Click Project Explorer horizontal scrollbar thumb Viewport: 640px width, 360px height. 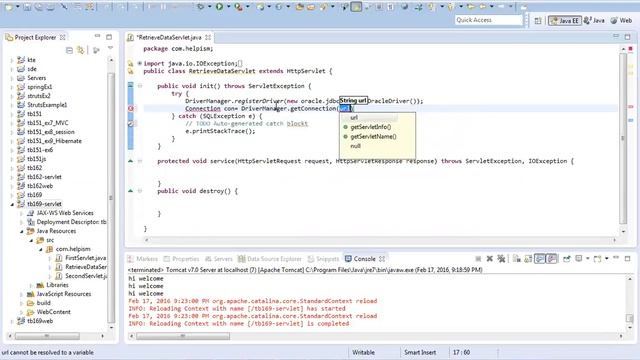click(x=47, y=336)
